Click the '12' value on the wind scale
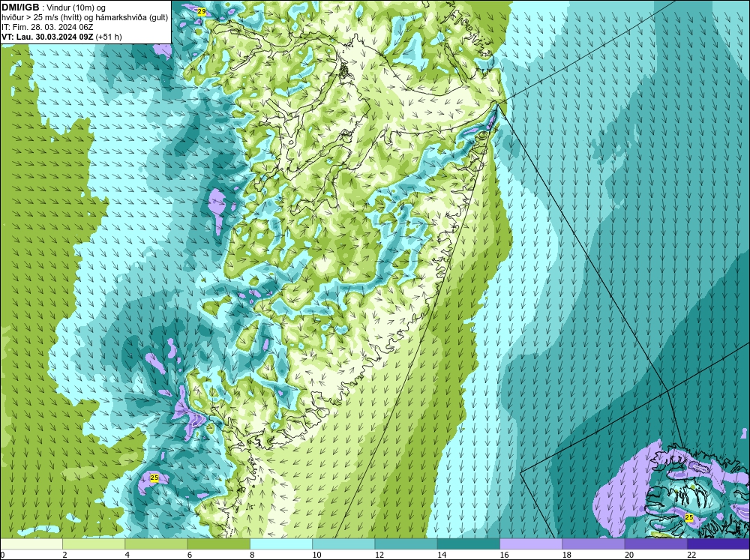750x560 pixels. 379,555
